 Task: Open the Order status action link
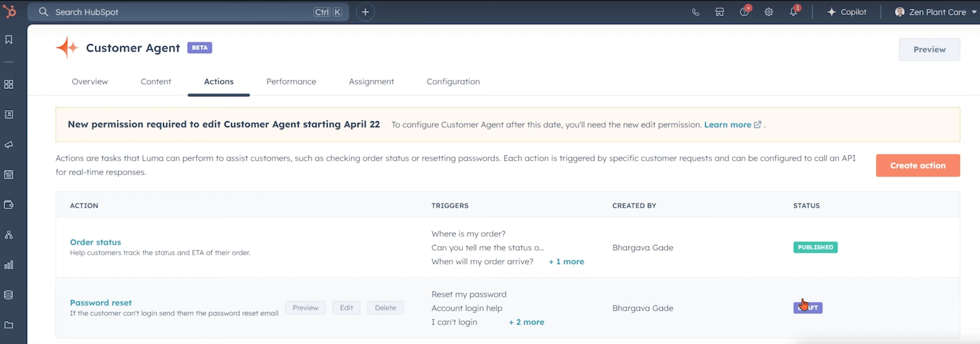click(x=95, y=242)
